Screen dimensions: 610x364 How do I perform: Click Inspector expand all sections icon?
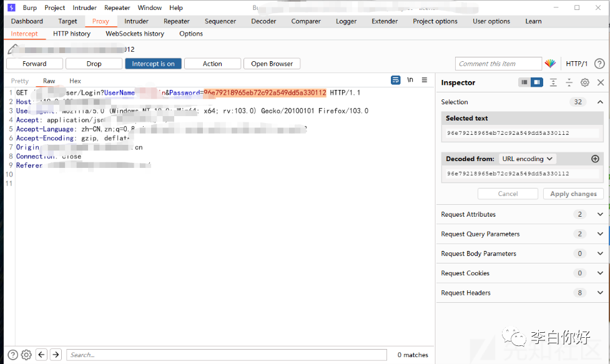pyautogui.click(x=553, y=82)
